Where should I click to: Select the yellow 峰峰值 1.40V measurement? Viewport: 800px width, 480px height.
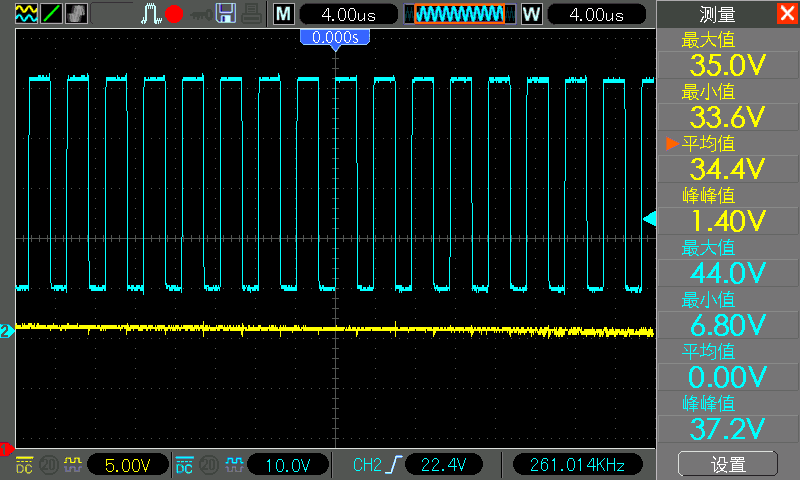(x=728, y=210)
